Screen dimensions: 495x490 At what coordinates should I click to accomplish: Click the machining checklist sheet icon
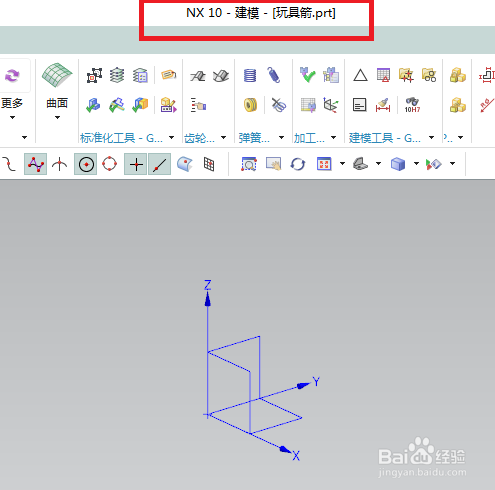331,75
